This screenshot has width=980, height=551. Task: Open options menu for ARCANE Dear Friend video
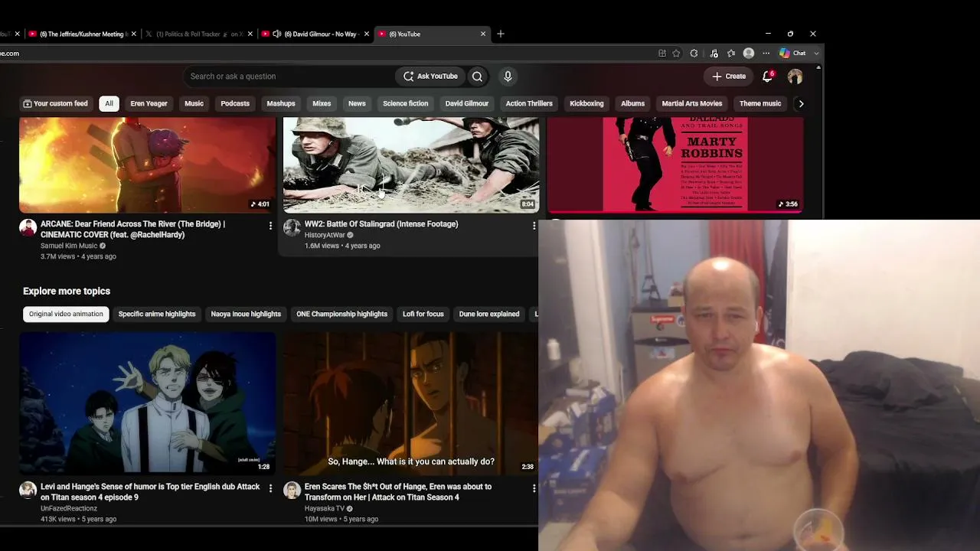tap(270, 226)
